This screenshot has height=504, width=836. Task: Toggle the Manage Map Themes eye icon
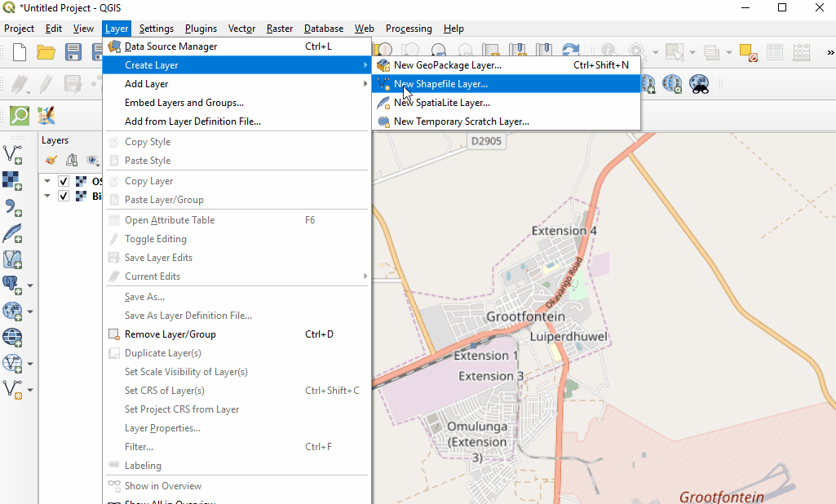92,161
